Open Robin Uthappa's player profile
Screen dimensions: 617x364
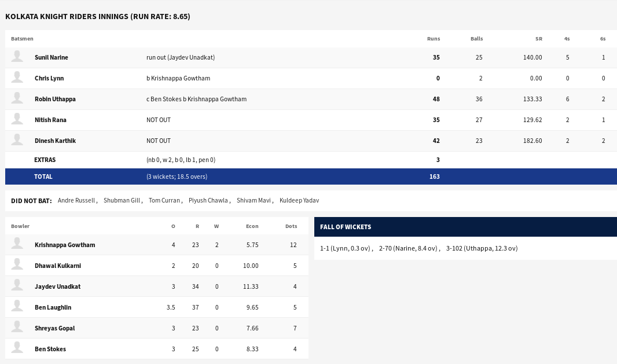pos(55,99)
